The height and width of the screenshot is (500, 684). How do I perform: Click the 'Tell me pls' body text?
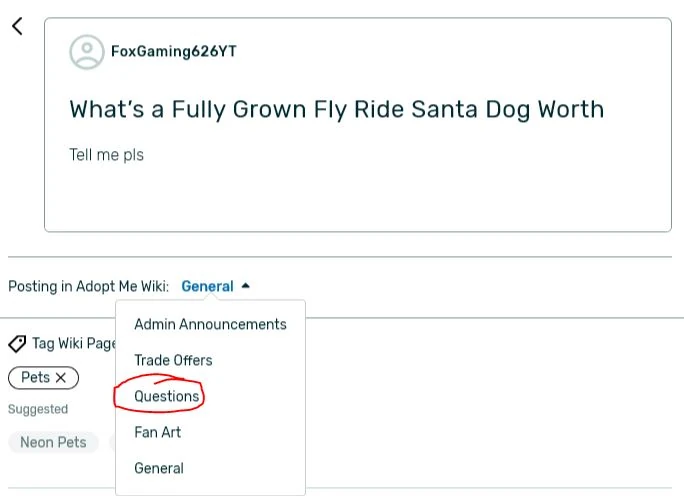pos(106,155)
